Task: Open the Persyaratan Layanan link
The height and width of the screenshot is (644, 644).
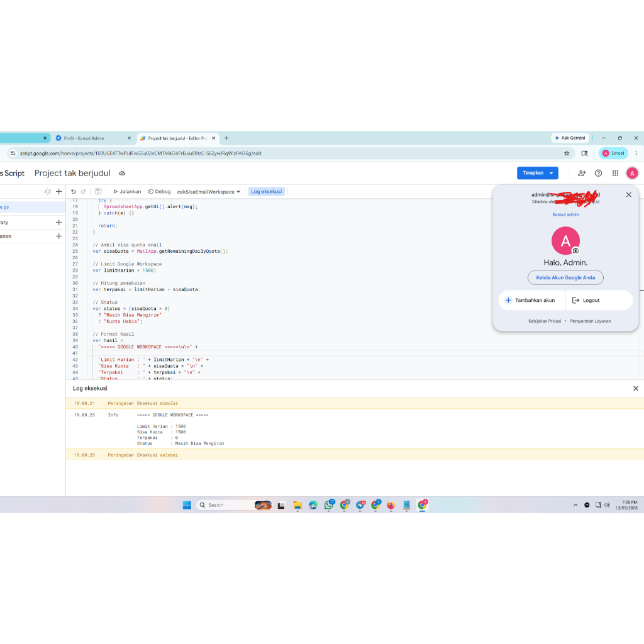Action: point(590,321)
